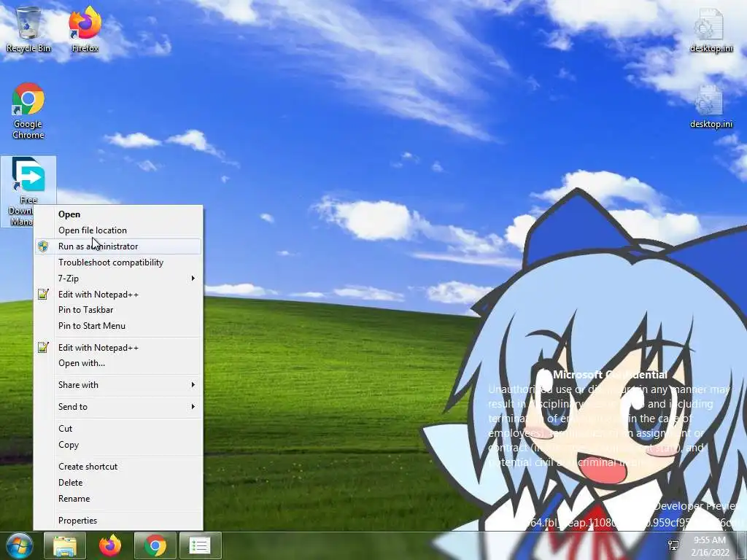Expand the Share with submenu
Screen dimensions: 747x560
(118, 385)
